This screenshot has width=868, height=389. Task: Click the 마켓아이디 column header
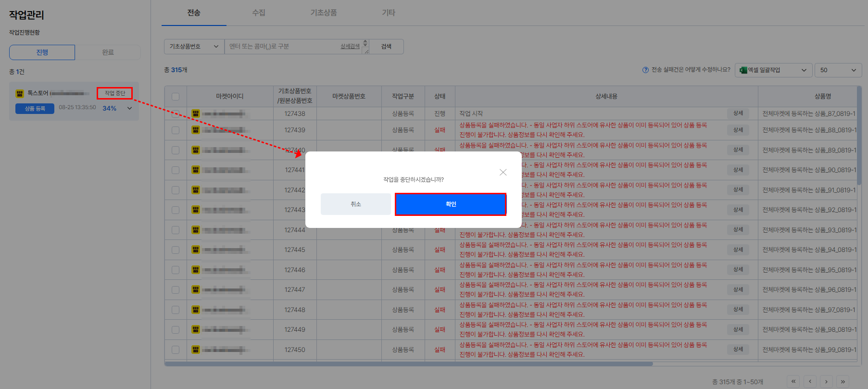coord(230,97)
